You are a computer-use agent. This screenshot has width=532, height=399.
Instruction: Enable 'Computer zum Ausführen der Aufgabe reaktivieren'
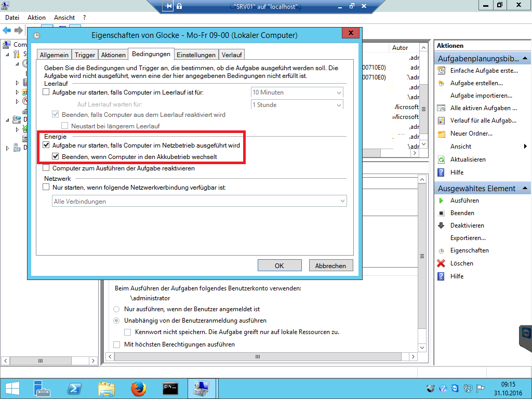point(46,168)
